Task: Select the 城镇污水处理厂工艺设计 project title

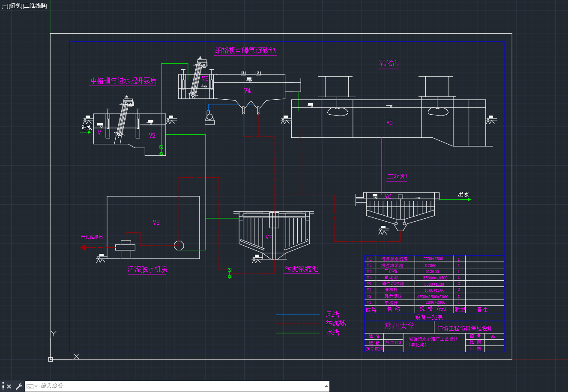Action: pyautogui.click(x=433, y=339)
